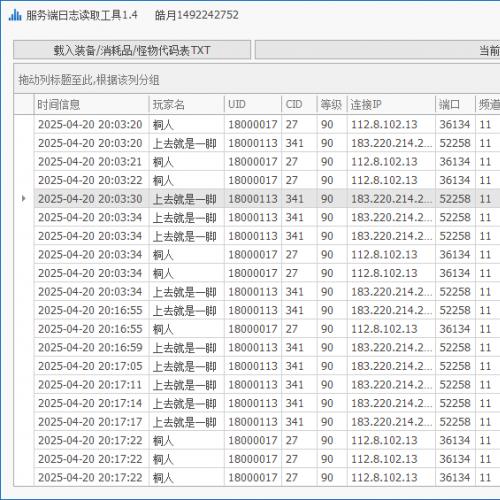Click the row indicator arrow beside 20:03:30
The height and width of the screenshot is (500, 500).
(23, 199)
